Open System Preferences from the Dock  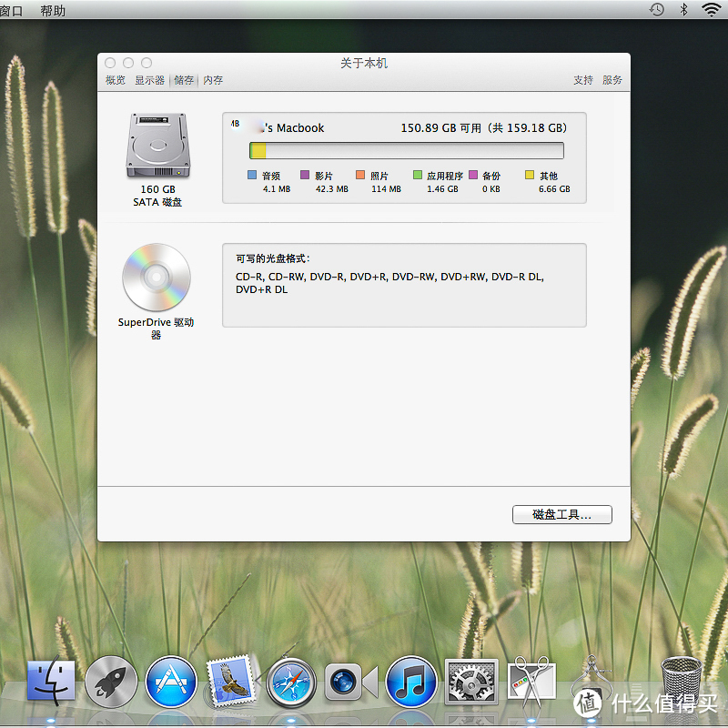click(x=471, y=681)
